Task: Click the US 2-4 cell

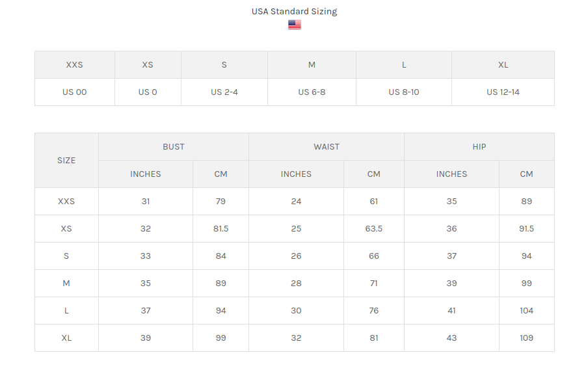Action: coord(224,92)
